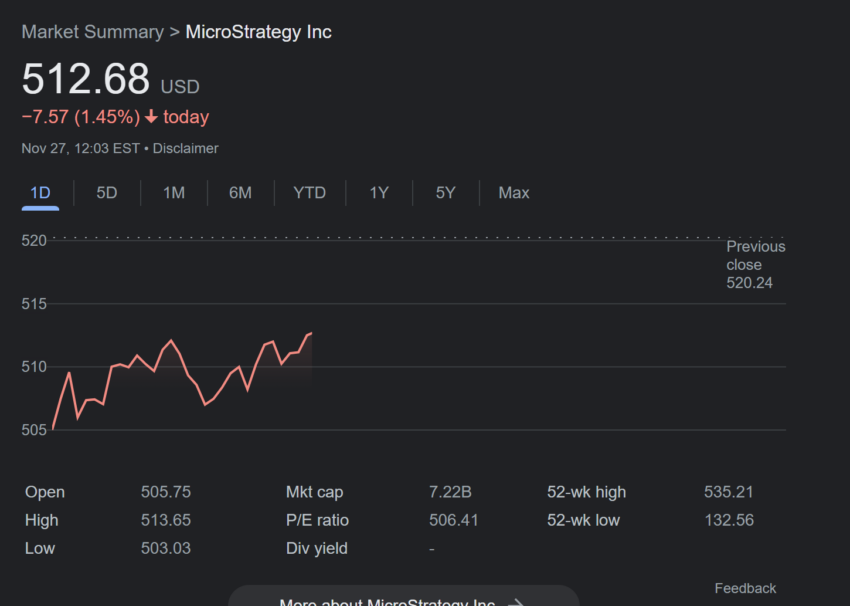Viewport: 850px width, 606px height.
Task: Click the Previous close 520.24 label
Action: coord(756,265)
